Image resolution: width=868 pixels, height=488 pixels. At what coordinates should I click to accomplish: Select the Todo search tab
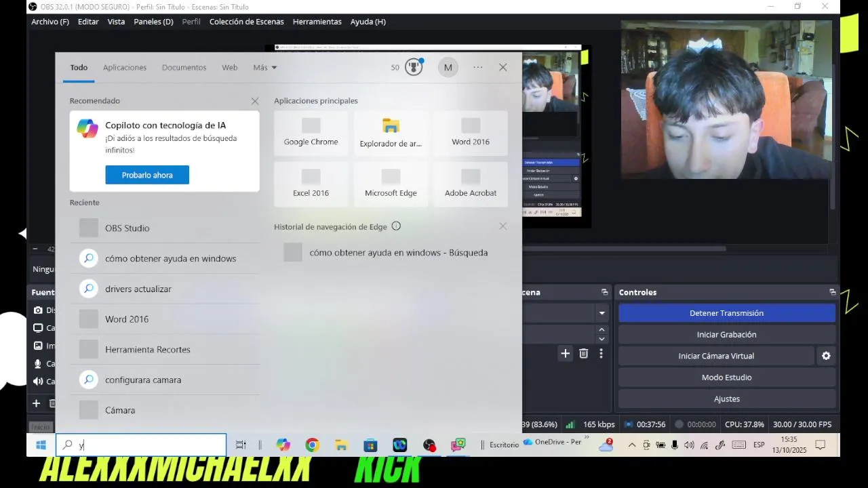tap(79, 68)
